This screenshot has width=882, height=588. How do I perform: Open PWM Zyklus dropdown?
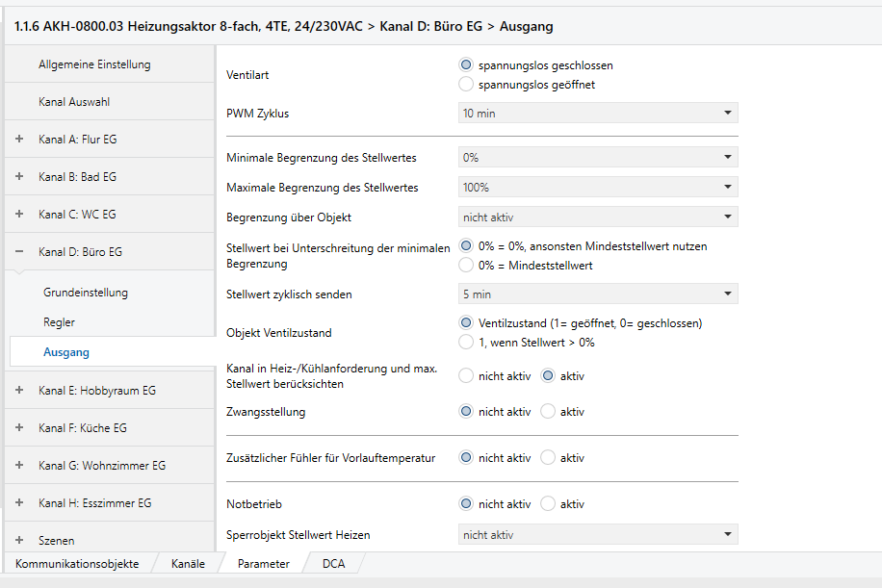click(598, 113)
